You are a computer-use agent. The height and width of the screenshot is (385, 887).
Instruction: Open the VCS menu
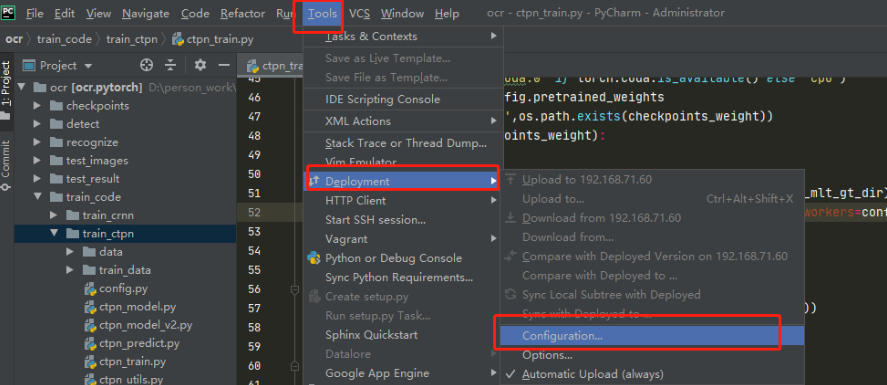pyautogui.click(x=360, y=14)
